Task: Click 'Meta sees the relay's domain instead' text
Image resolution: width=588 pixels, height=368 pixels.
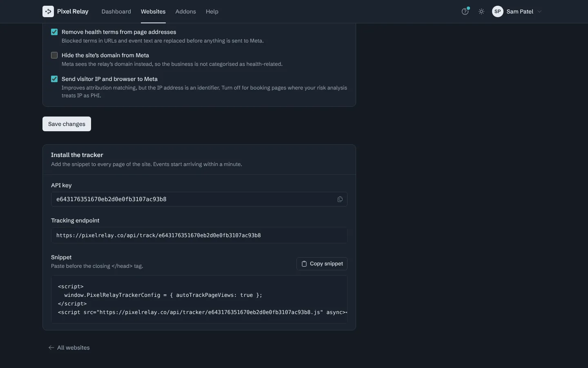Action: pos(172,64)
